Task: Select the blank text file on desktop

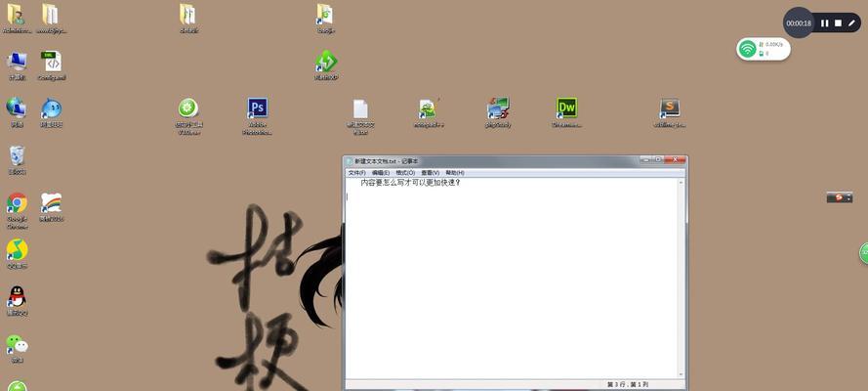Action: [x=360, y=109]
